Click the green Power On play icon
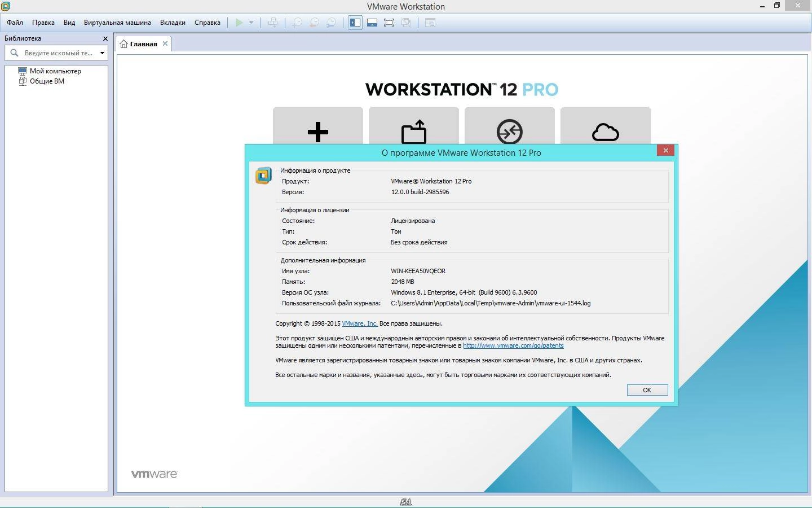This screenshot has width=812, height=508. pos(239,23)
